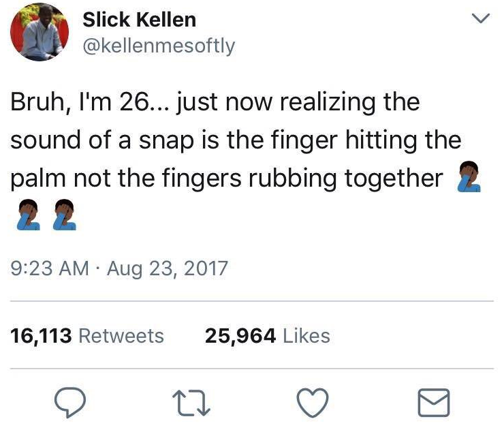This screenshot has width=504, height=434.
Task: Tap the retweet arrows icon
Action: tap(191, 403)
